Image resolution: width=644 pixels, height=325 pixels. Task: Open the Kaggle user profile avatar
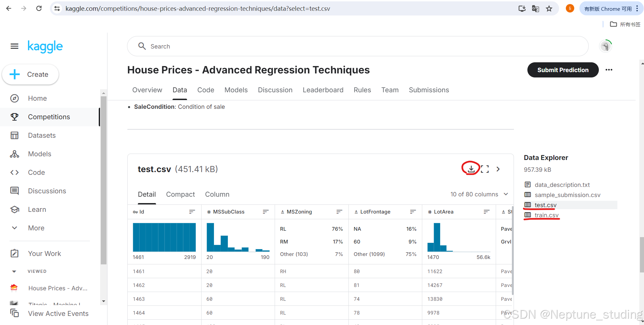pyautogui.click(x=606, y=46)
